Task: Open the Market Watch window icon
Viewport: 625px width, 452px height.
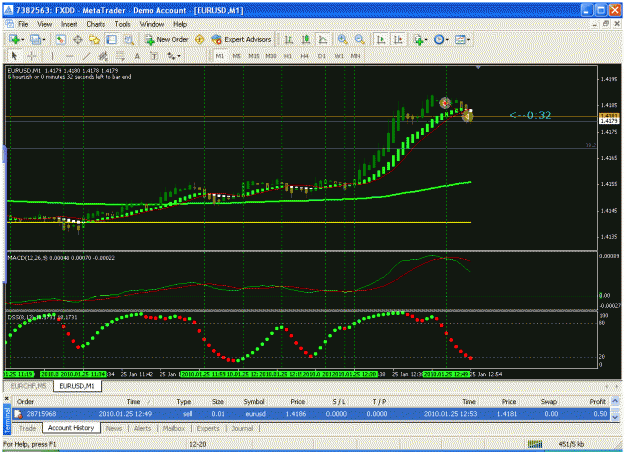Action: [61, 39]
